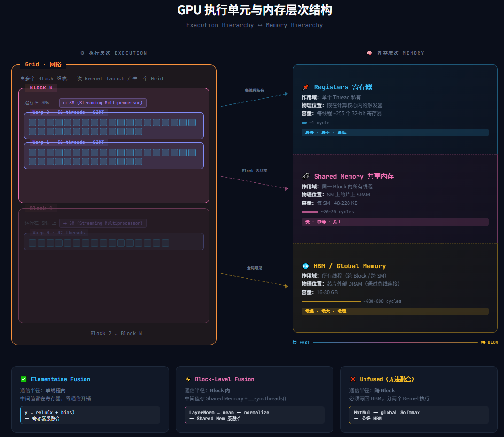Click the Elementwise Fusion card title
This screenshot has width=504, height=437.
click(x=61, y=379)
